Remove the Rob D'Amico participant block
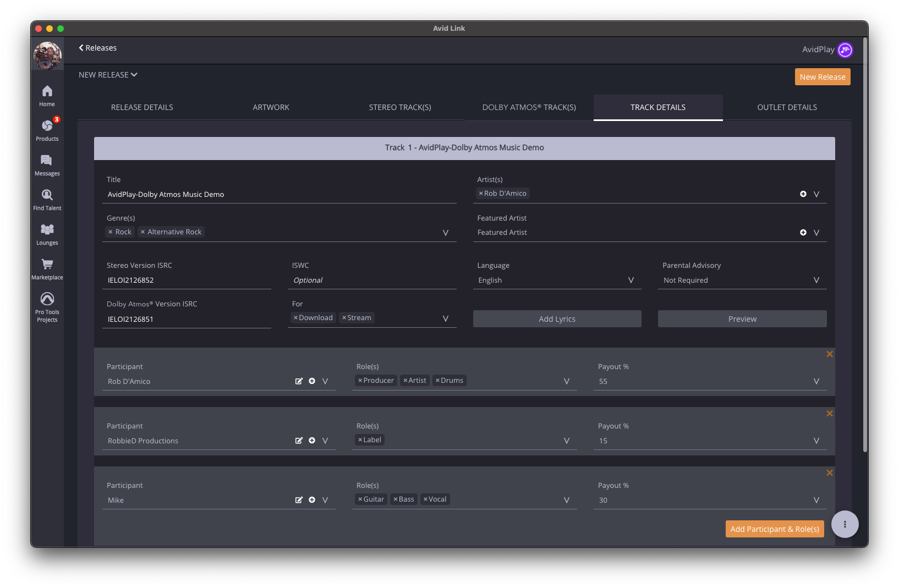Image resolution: width=899 pixels, height=588 pixels. 830,354
